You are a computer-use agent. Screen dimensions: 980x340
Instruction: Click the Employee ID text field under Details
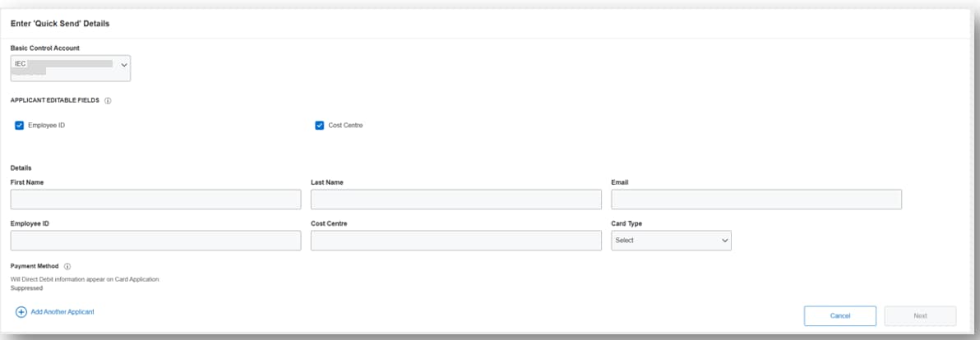coord(156,241)
